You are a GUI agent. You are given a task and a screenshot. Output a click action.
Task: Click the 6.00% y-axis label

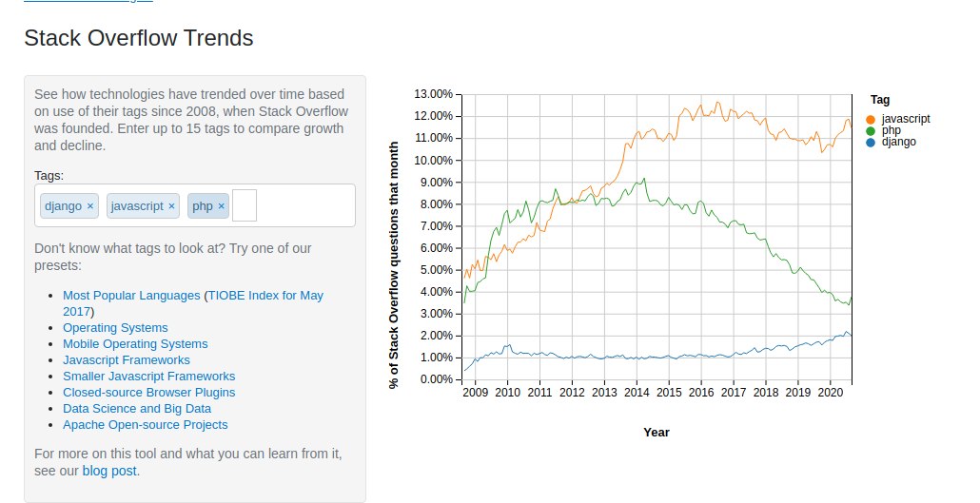436,248
